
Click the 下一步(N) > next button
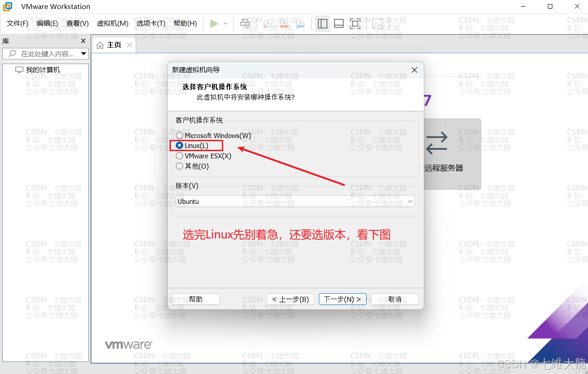point(343,299)
